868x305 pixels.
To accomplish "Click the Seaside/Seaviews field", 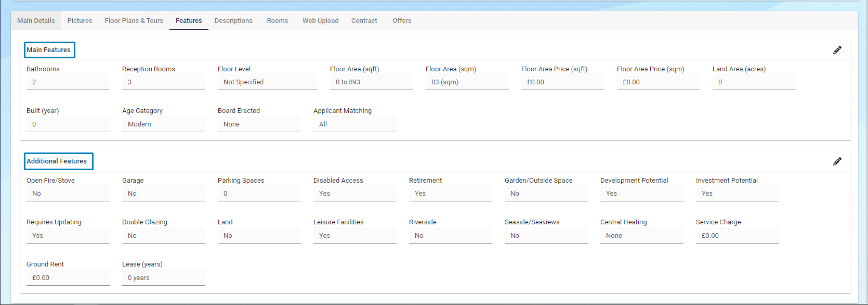I will pyautogui.click(x=546, y=236).
